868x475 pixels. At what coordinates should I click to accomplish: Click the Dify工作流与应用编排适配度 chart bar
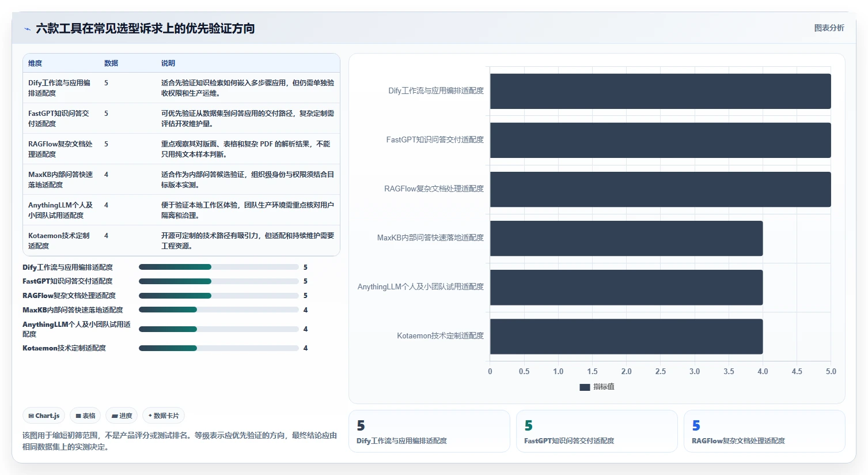point(660,91)
